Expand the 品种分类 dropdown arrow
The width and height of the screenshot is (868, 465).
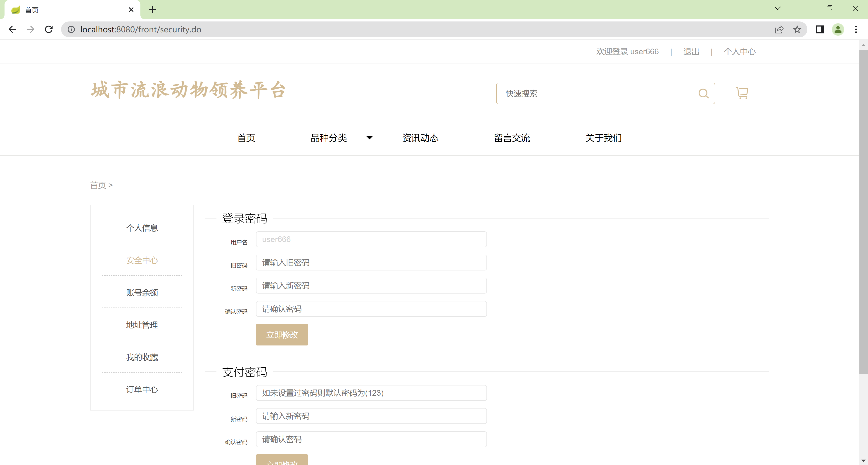(370, 137)
